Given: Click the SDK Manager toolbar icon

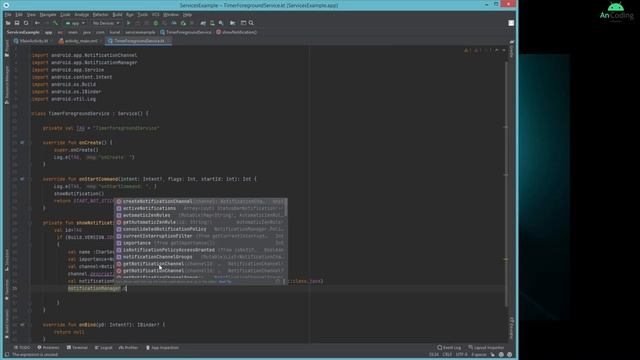Looking at the screenshot, I should (221, 23).
